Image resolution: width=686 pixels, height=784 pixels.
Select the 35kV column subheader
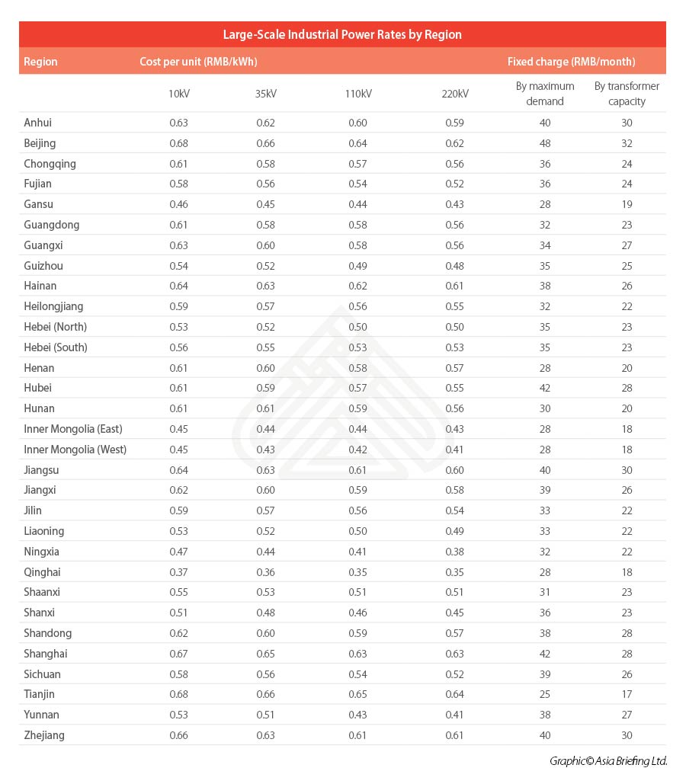click(266, 94)
